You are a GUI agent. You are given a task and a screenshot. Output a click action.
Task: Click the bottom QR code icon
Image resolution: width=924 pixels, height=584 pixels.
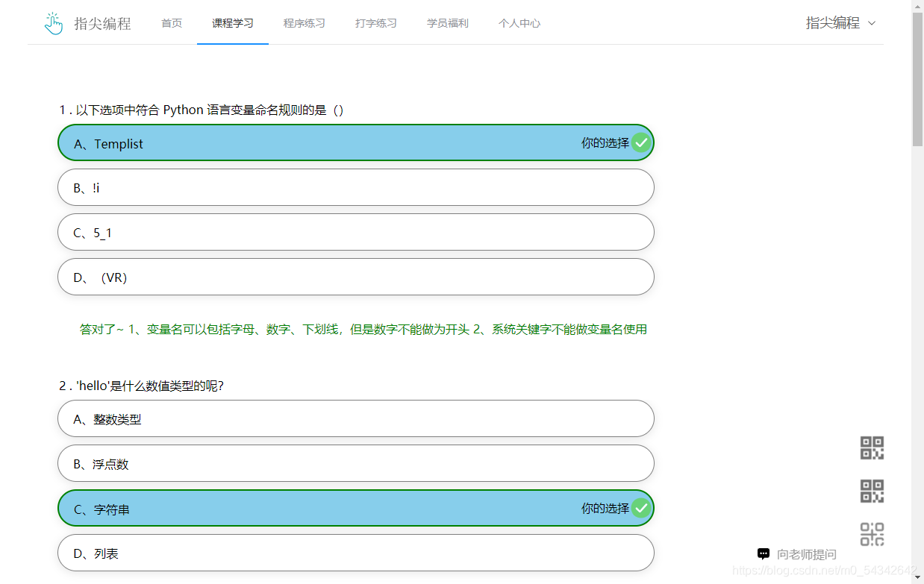[x=872, y=534]
